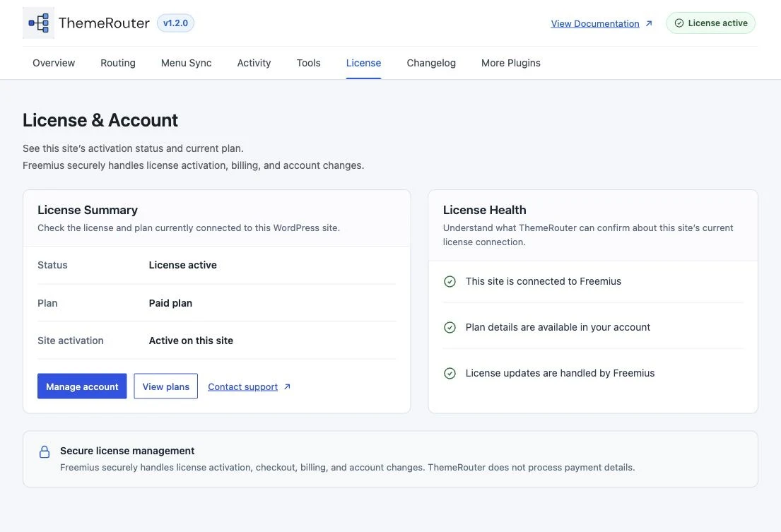This screenshot has width=781, height=532.
Task: Click the 'Active on this site' value
Action: coord(191,341)
